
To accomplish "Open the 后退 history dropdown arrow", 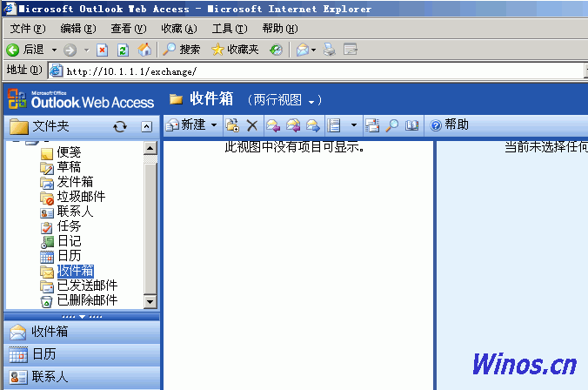I will tap(54, 50).
